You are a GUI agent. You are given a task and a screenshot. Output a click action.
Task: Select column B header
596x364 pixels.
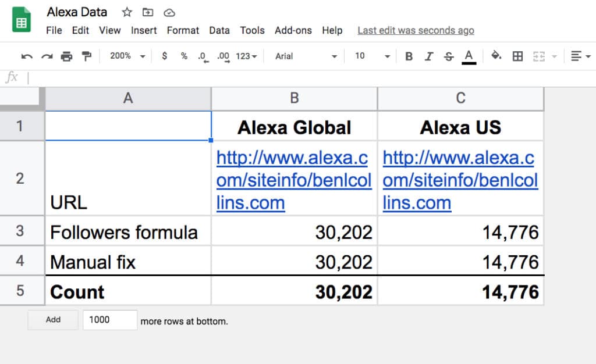294,98
